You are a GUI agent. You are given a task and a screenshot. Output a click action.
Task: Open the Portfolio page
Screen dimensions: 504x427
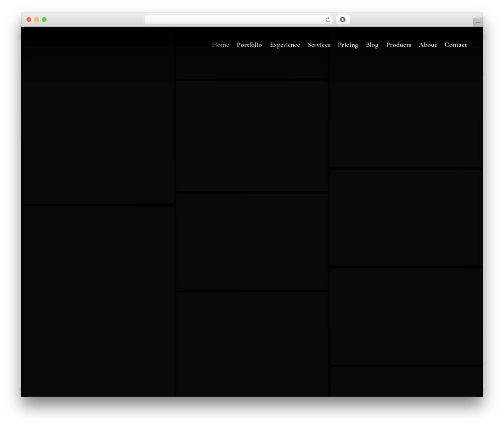tap(249, 45)
